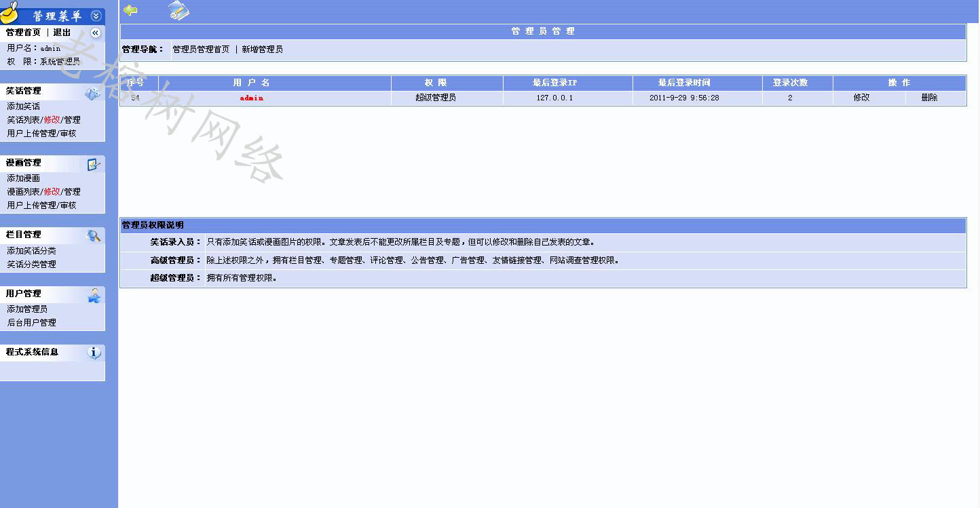Click the yellow back arrow icon
980x508 pixels.
coord(130,10)
